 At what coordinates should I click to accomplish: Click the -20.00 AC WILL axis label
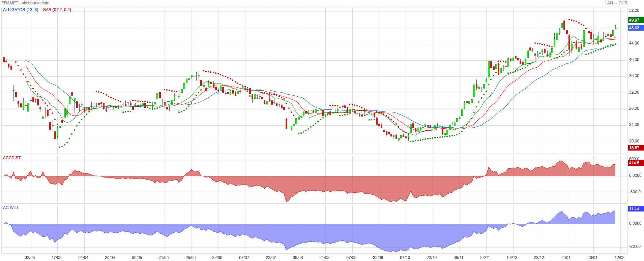635,247
